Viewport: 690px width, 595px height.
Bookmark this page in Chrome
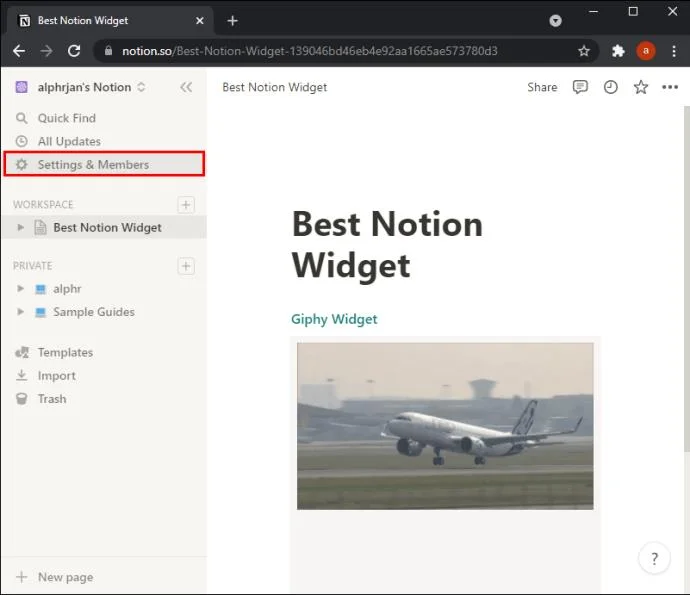584,51
